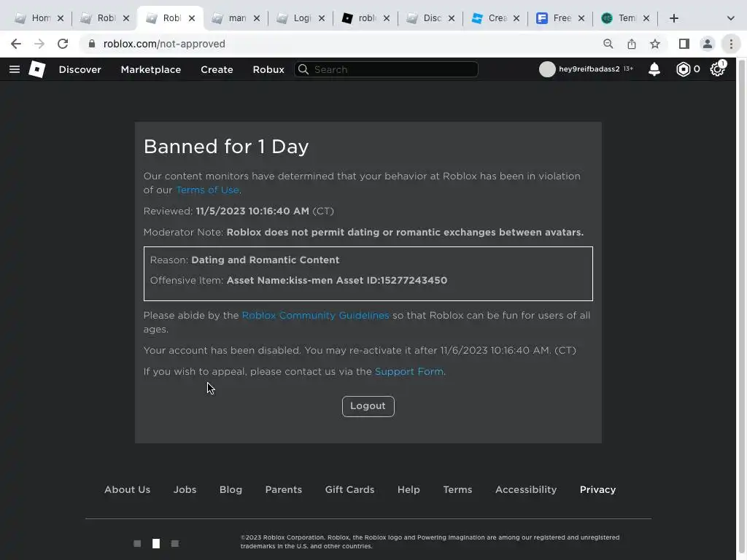The height and width of the screenshot is (560, 747).
Task: Open Roblox Community Guidelines link
Action: click(x=315, y=316)
